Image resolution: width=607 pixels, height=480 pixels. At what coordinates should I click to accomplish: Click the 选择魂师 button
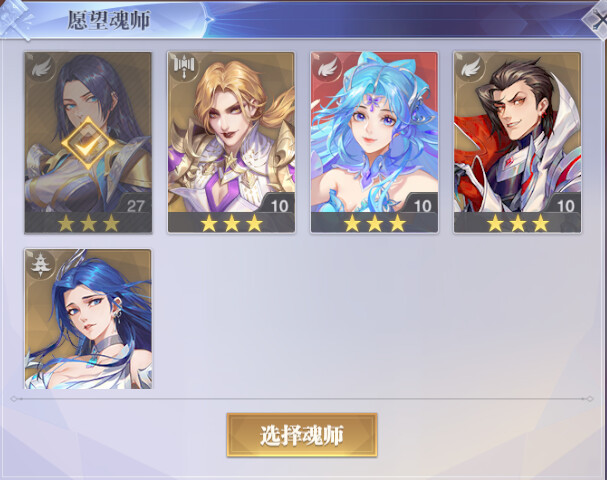pos(302,435)
